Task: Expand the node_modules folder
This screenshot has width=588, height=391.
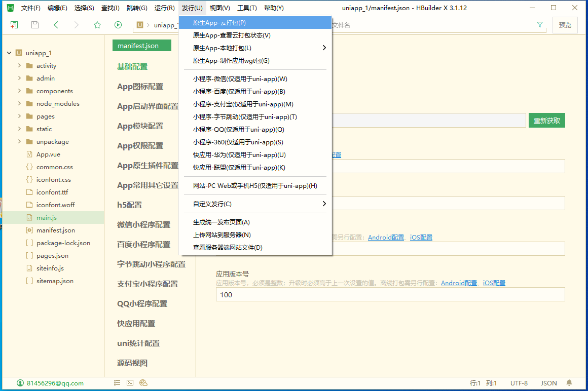Action: click(19, 103)
